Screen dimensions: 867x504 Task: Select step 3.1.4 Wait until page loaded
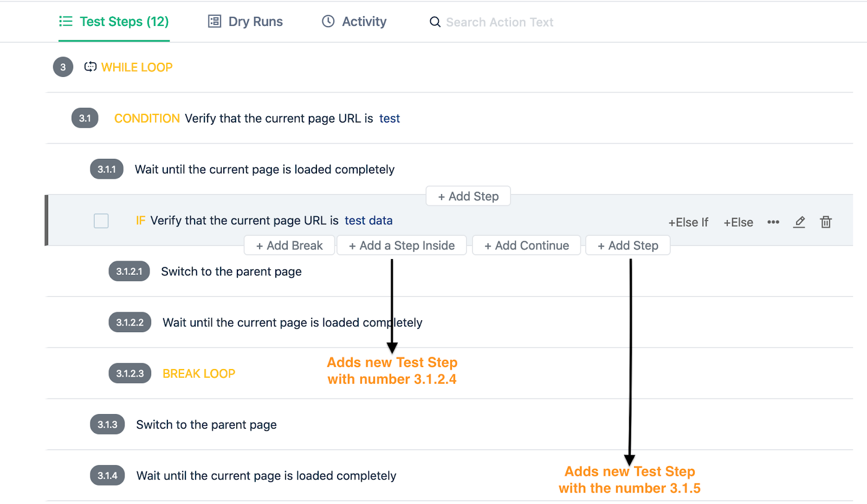[x=266, y=476]
